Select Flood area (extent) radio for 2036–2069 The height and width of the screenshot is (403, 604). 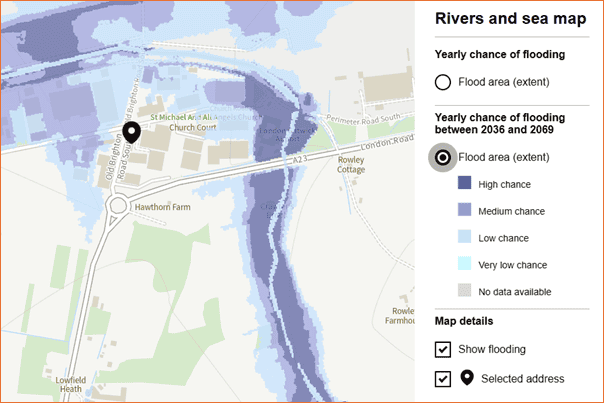(x=443, y=157)
